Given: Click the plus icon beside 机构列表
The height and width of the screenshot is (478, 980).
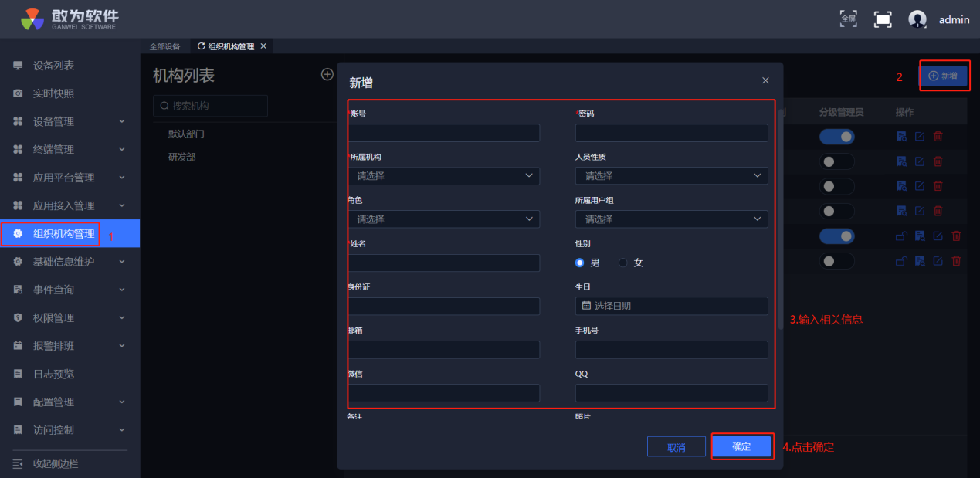Looking at the screenshot, I should coord(327,74).
